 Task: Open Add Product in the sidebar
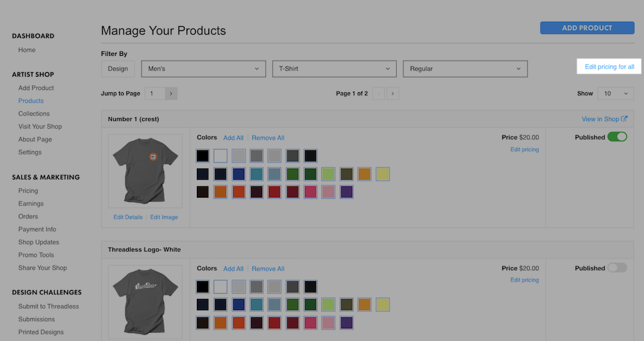point(36,88)
